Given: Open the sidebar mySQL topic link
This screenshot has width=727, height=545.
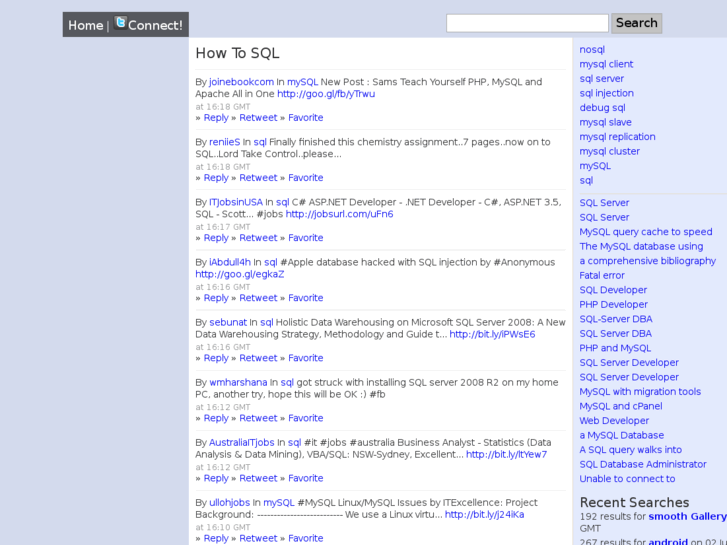Looking at the screenshot, I should pyautogui.click(x=595, y=166).
